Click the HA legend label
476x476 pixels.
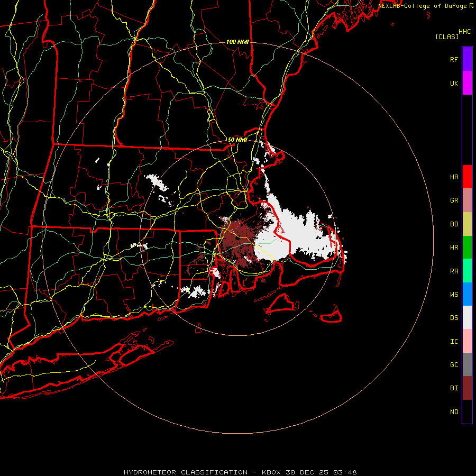[x=454, y=177]
